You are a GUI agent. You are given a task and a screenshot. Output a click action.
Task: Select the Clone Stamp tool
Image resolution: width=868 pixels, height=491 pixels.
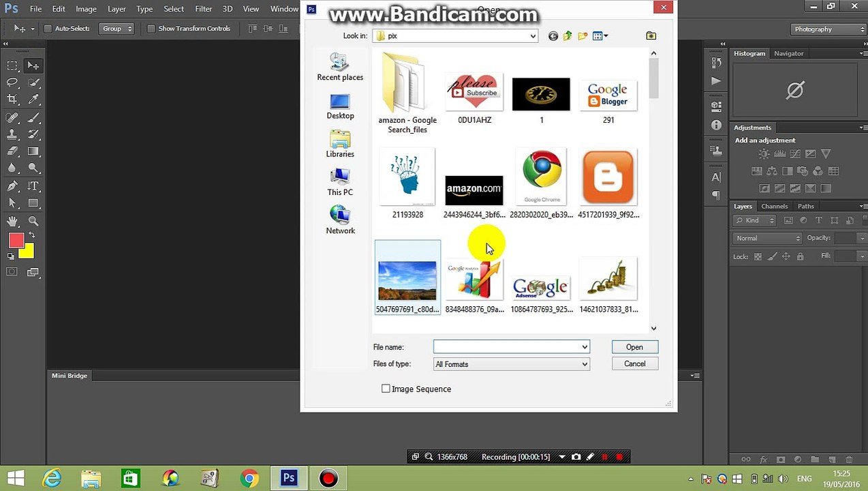coord(12,134)
